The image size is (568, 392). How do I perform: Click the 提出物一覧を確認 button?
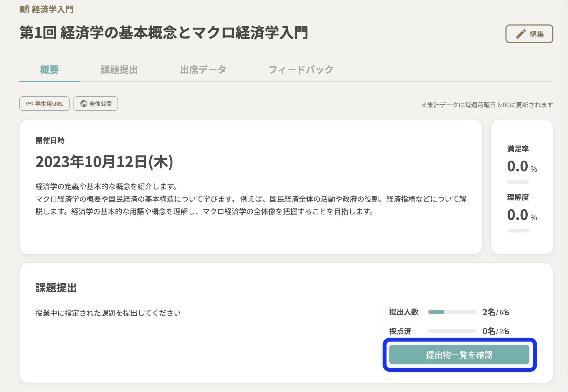459,355
